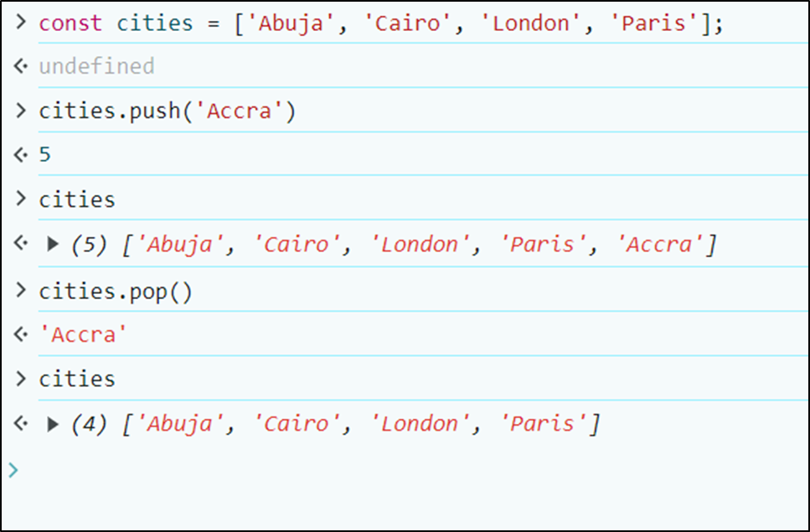The image size is (810, 532).
Task: Click the input chevron beside cities.push
Action: click(20, 111)
